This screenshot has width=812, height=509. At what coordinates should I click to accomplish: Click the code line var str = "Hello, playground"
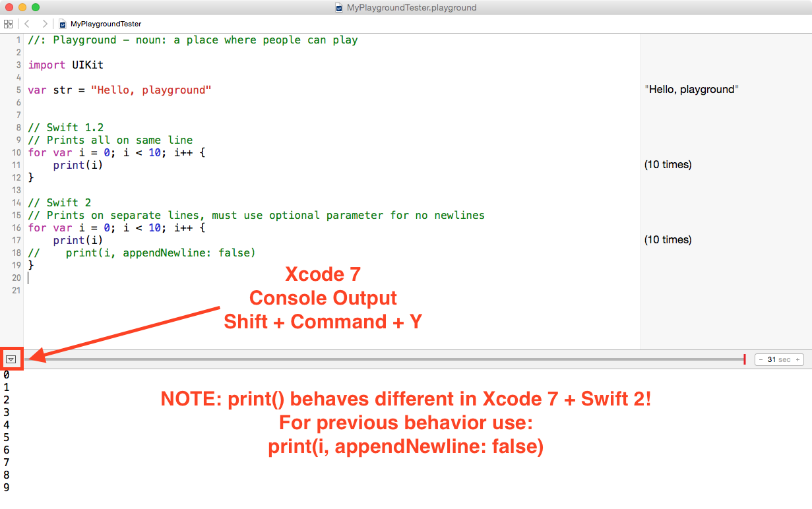(120, 90)
